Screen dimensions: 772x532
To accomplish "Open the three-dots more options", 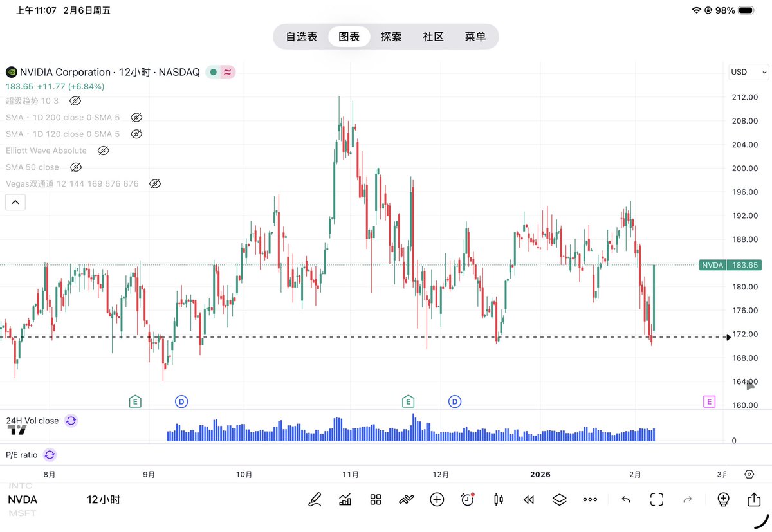I will pos(590,499).
